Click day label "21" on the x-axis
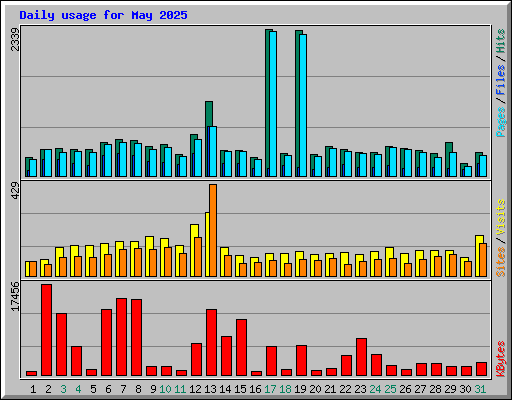This screenshot has height=400, width=512. pos(330,389)
